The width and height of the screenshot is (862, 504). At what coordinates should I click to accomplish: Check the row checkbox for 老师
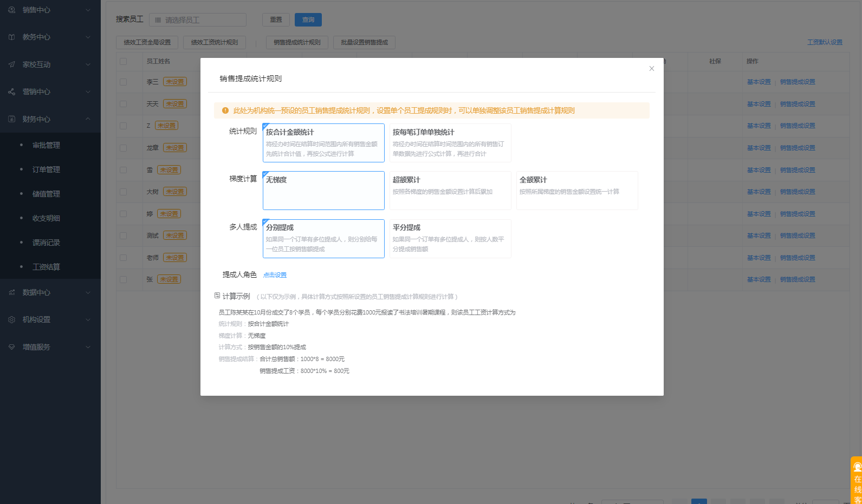click(x=124, y=258)
